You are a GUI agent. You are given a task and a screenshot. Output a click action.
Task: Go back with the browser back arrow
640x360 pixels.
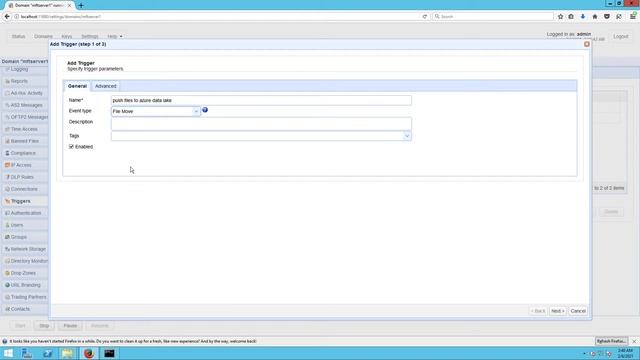7,17
